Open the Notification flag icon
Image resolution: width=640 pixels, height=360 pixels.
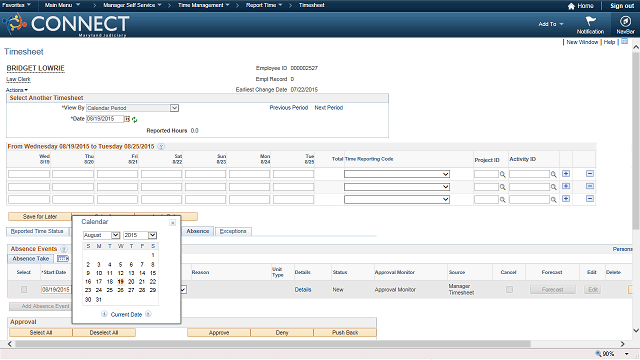click(590, 21)
